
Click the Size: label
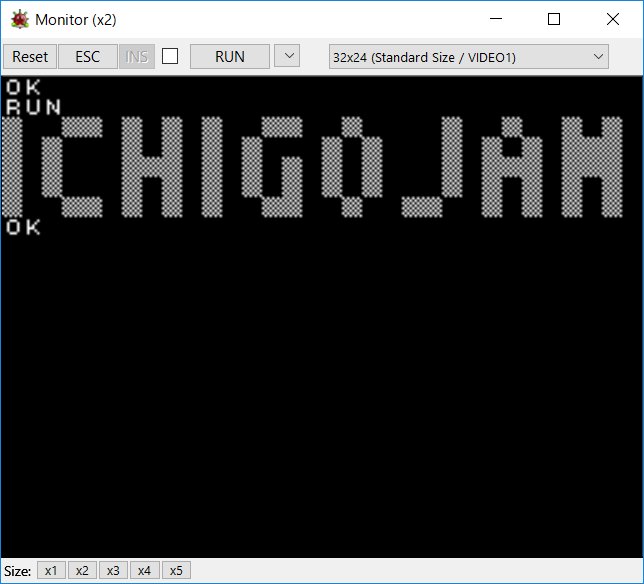click(x=18, y=571)
